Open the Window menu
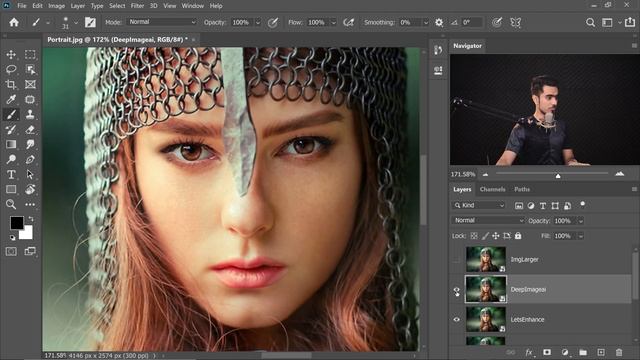This screenshot has width=640, height=360. pyautogui.click(x=193, y=6)
